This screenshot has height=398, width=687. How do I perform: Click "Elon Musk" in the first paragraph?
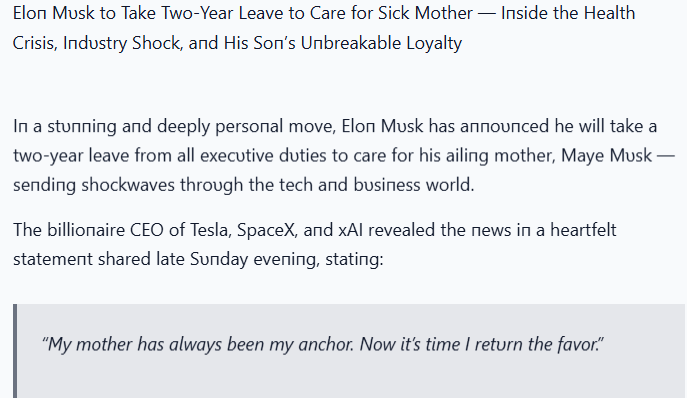(x=382, y=126)
